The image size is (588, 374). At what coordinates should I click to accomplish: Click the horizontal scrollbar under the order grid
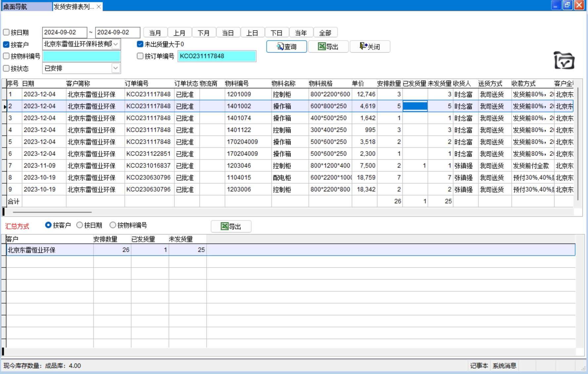click(52, 212)
